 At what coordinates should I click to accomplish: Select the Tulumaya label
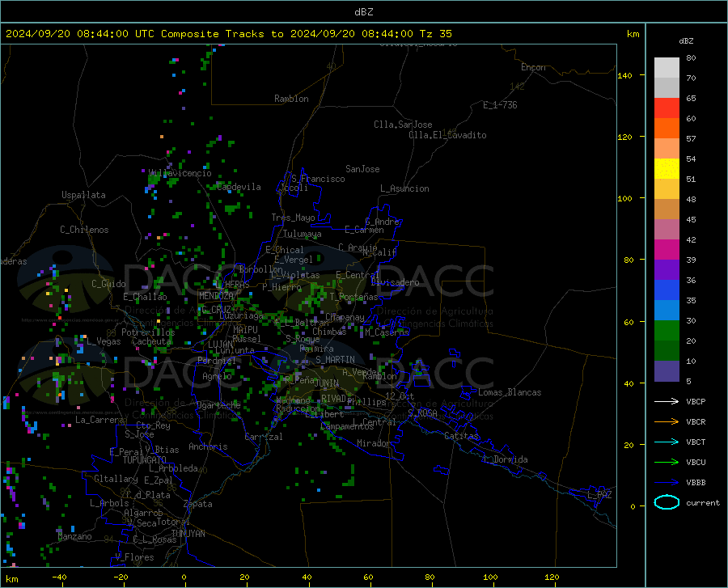point(303,234)
